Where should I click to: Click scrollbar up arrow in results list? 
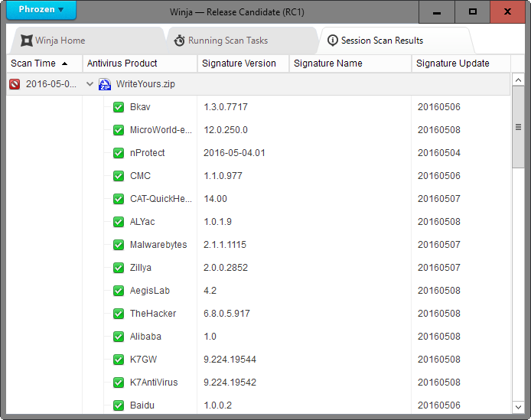tap(518, 80)
